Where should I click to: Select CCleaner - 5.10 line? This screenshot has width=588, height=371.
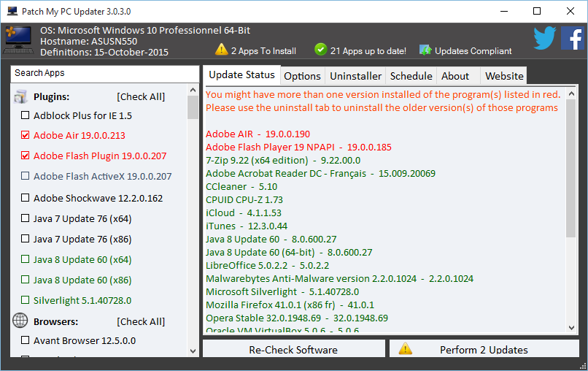click(241, 186)
